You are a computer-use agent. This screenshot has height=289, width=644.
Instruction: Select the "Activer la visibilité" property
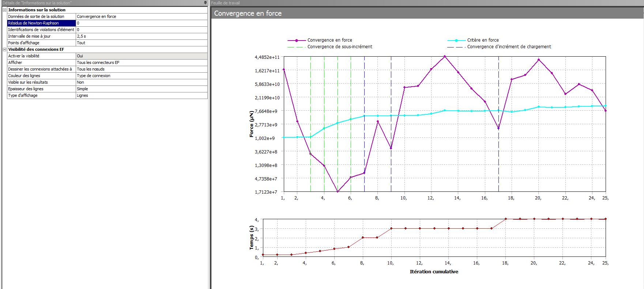(x=41, y=56)
